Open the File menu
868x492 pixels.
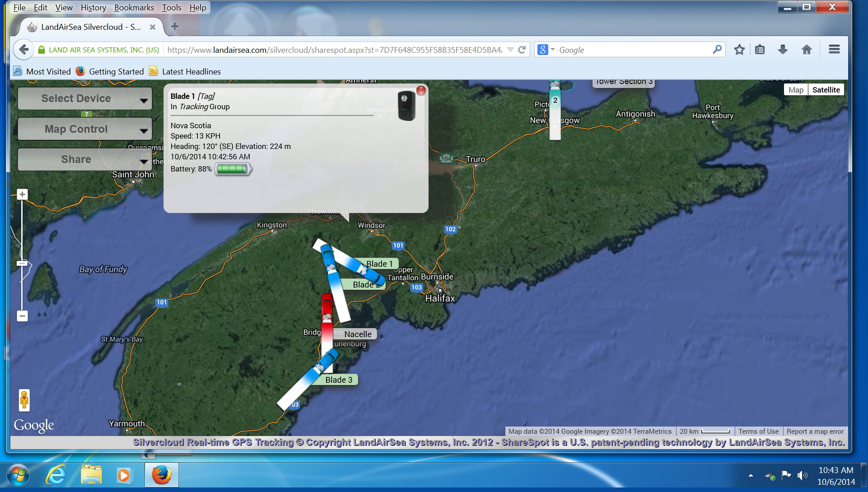pos(19,8)
